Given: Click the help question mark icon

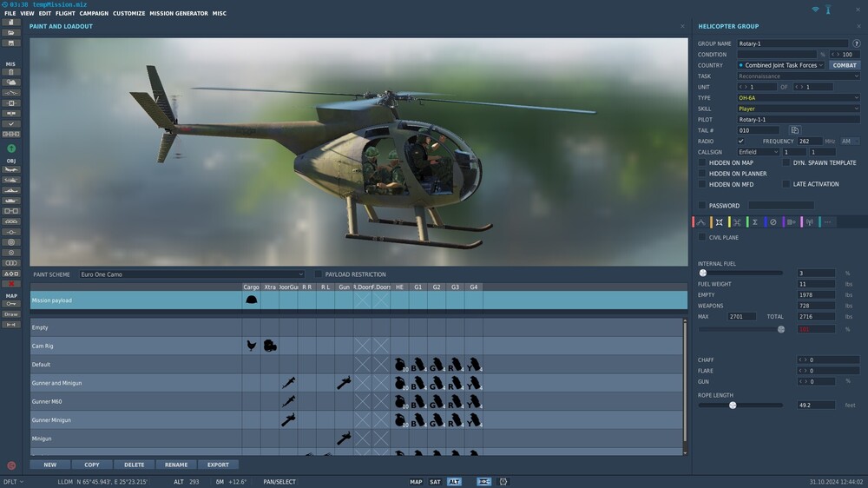Looking at the screenshot, I should click(857, 43).
